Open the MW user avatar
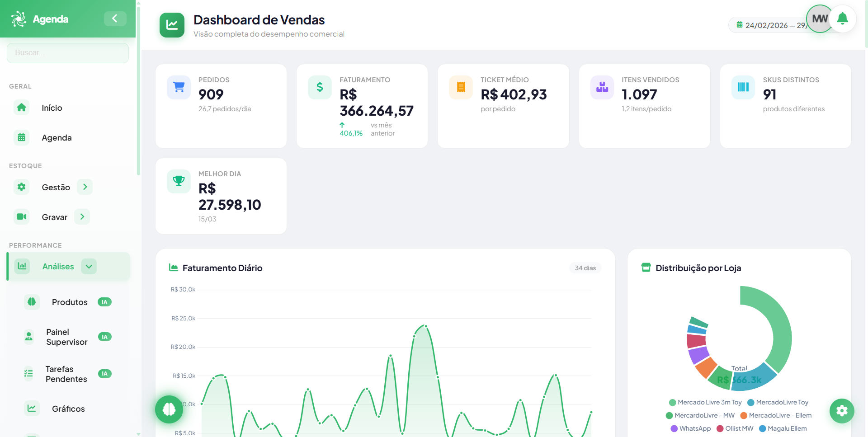 click(x=820, y=19)
